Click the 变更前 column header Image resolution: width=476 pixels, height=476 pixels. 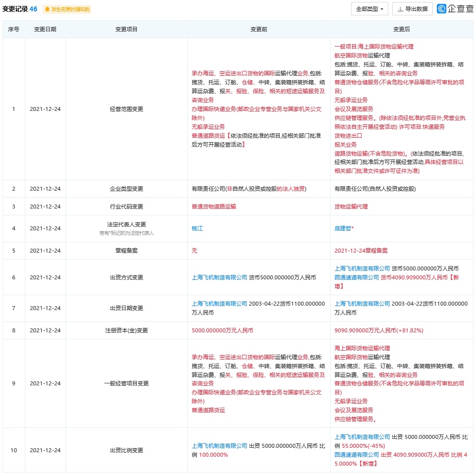259,29
